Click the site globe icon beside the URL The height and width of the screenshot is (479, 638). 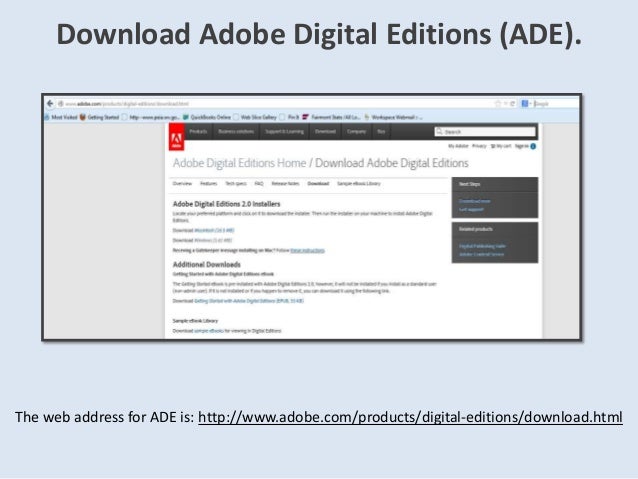click(x=61, y=104)
